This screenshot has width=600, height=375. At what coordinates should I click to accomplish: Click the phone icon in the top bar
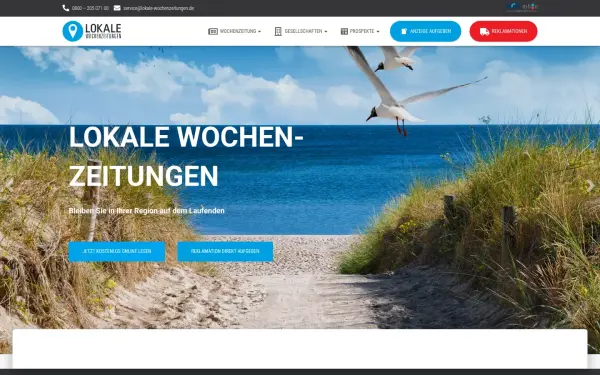tap(65, 8)
